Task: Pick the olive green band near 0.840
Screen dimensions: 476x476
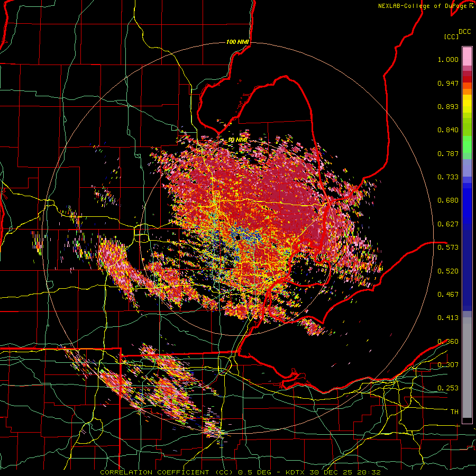Action: 467,127
